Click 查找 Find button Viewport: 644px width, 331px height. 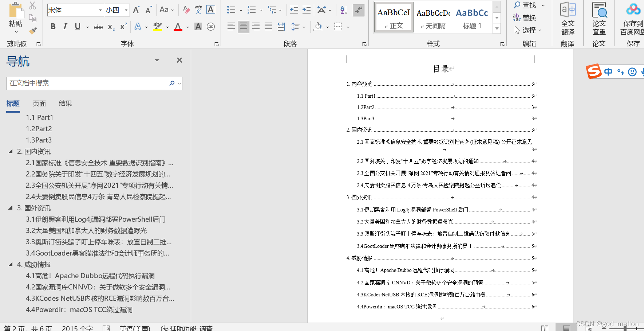pyautogui.click(x=525, y=5)
